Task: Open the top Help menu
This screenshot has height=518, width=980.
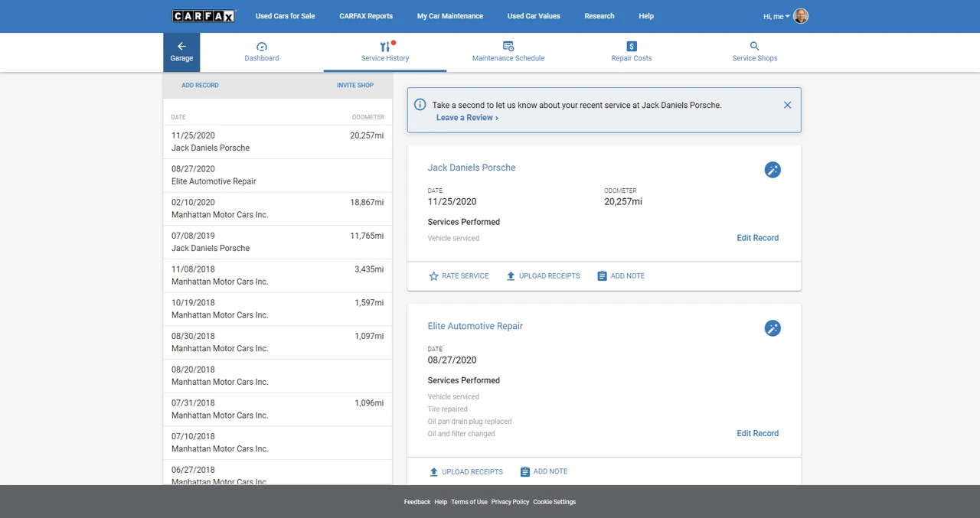Action: (646, 16)
